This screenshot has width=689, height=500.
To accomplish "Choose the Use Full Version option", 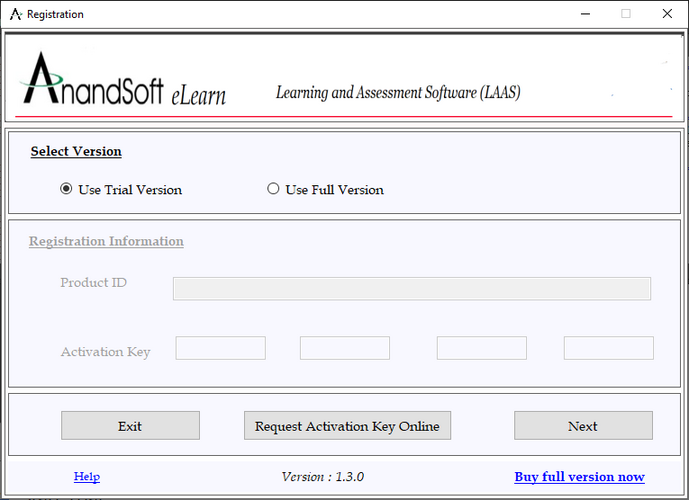I will pyautogui.click(x=273, y=189).
